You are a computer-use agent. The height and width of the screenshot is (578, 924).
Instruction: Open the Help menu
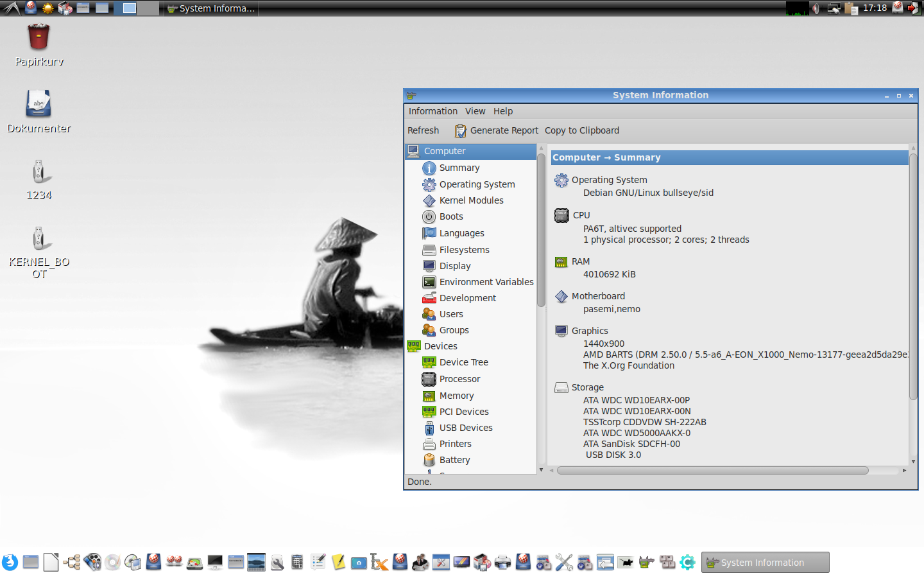pyautogui.click(x=502, y=112)
